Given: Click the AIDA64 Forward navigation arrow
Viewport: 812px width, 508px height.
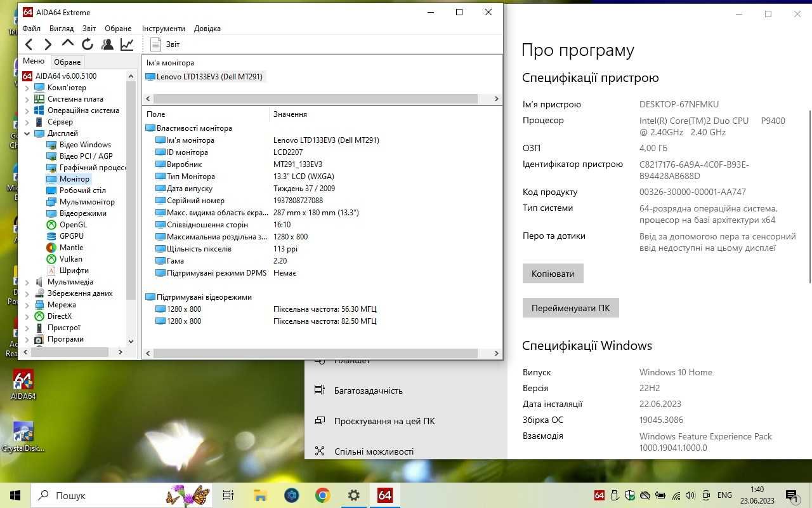Looking at the screenshot, I should 48,44.
